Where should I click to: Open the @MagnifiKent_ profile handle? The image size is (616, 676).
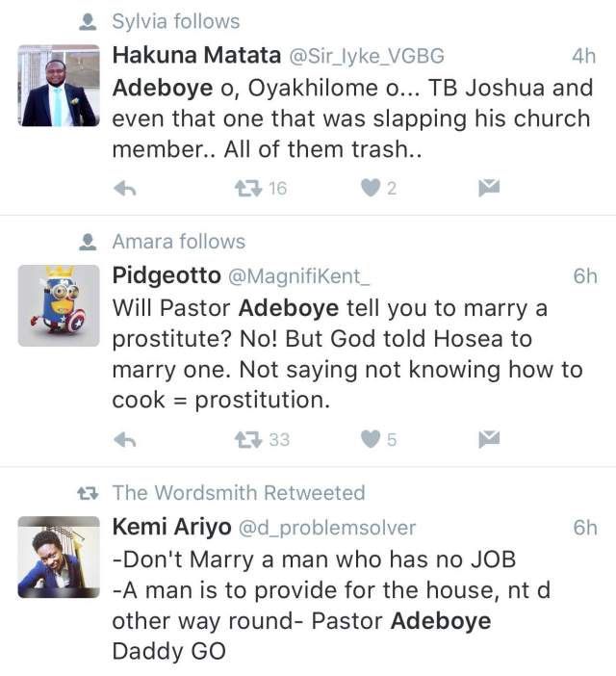(297, 276)
